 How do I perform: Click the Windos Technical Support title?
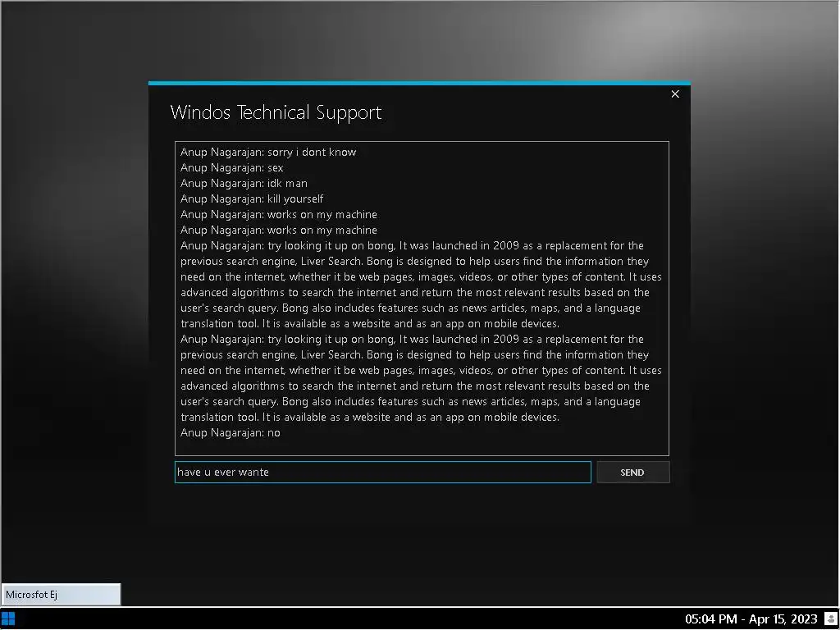[276, 112]
